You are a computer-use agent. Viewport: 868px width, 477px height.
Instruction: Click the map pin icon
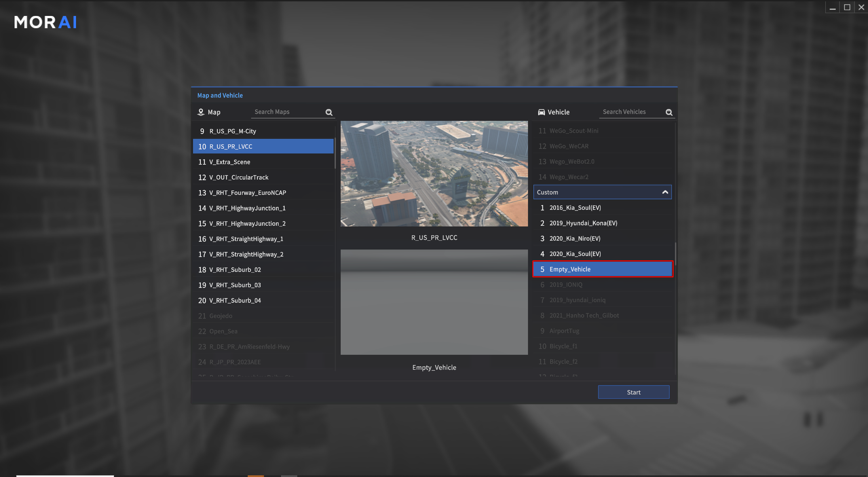coord(201,112)
